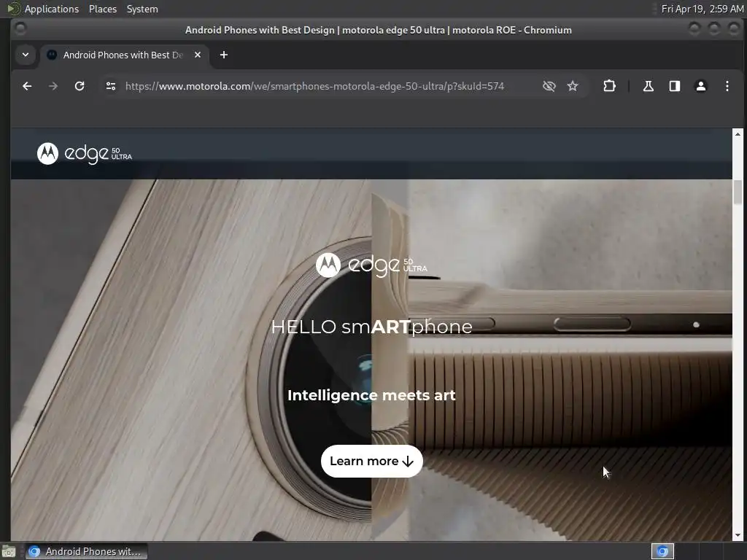Click the Intelligence meets art text
Viewport: 747px width, 560px height.
[371, 395]
